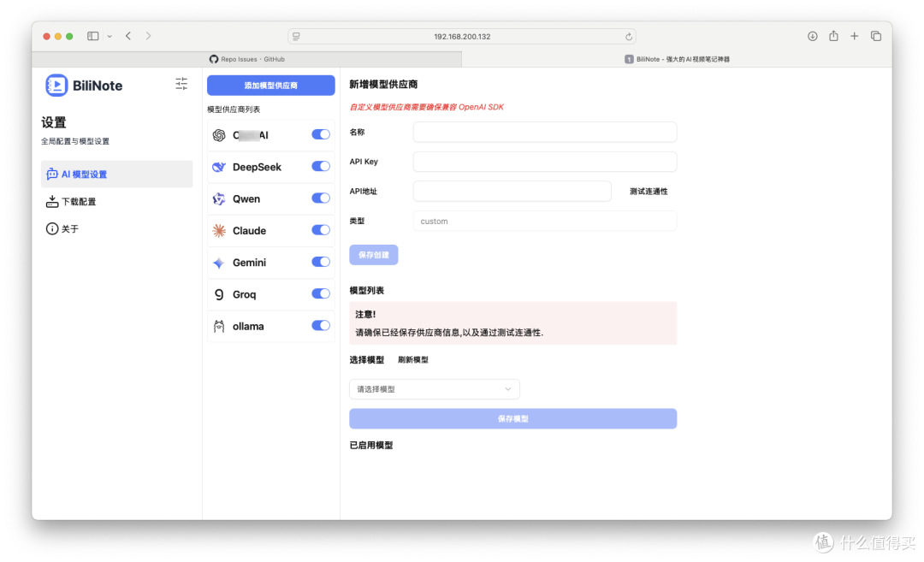Viewport: 924px width, 562px height.
Task: Click the 类型 custom type field
Action: pos(544,222)
